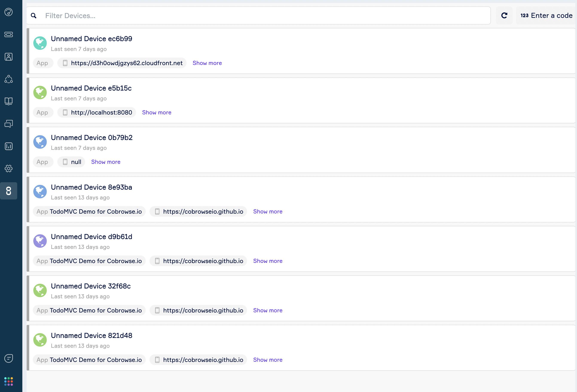Click 'Last seen 7 days ago' under ec6b99
The height and width of the screenshot is (392, 577).
79,49
